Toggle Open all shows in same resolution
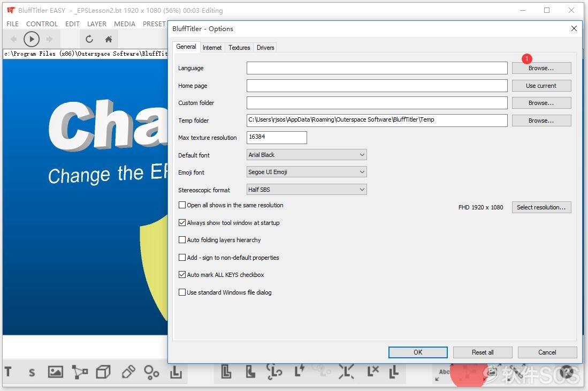The height and width of the screenshot is (391, 588). point(182,205)
